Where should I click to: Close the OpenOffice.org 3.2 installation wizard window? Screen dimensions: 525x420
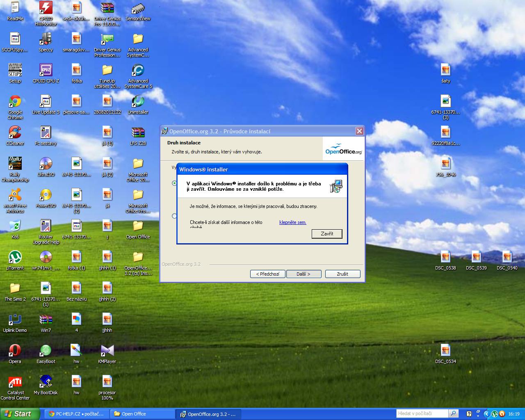click(x=359, y=131)
